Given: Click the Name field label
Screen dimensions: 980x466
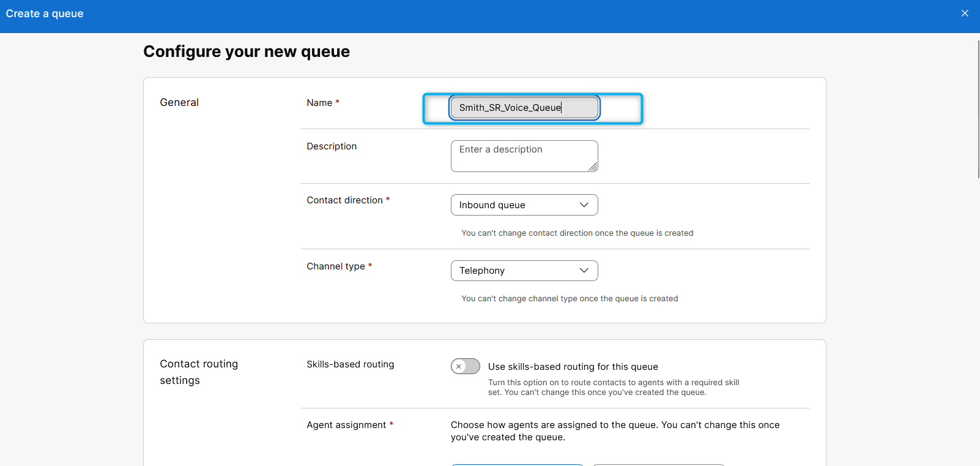Looking at the screenshot, I should [319, 103].
